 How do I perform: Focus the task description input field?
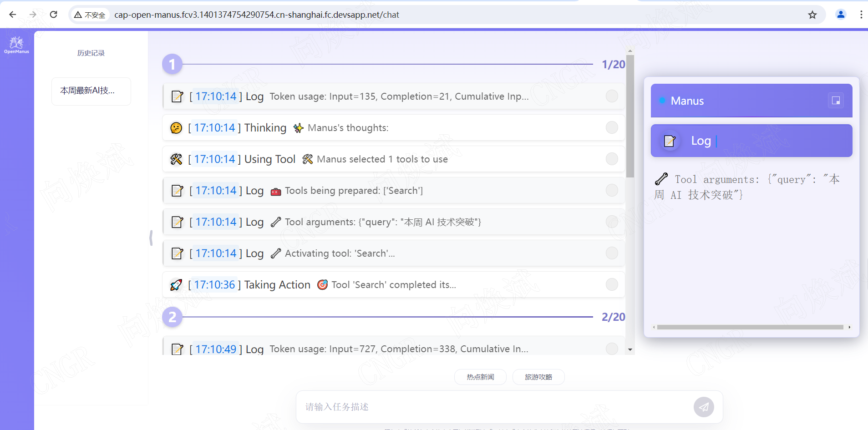click(496, 407)
